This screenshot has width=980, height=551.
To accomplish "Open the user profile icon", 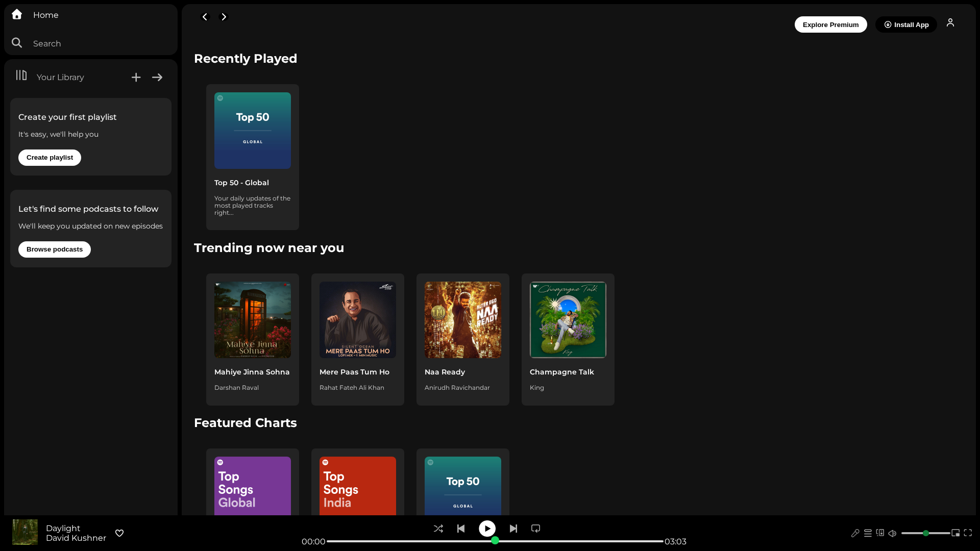I will pyautogui.click(x=950, y=23).
